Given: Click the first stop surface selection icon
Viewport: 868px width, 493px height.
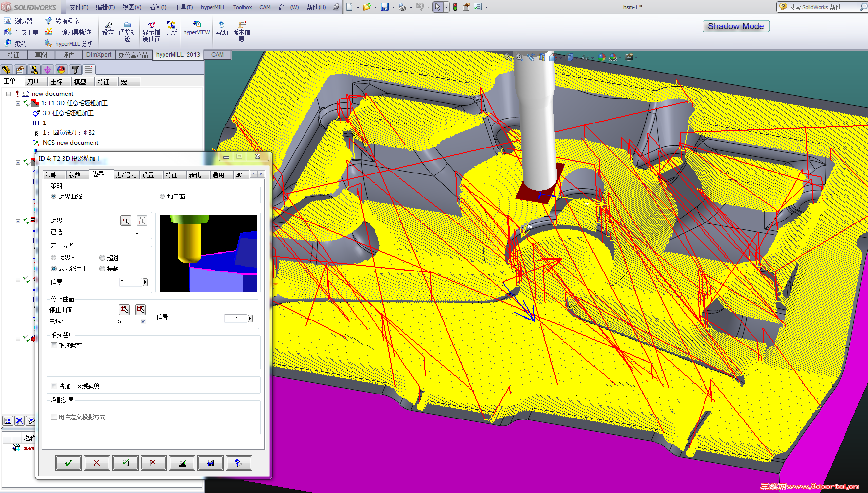Looking at the screenshot, I should point(124,309).
